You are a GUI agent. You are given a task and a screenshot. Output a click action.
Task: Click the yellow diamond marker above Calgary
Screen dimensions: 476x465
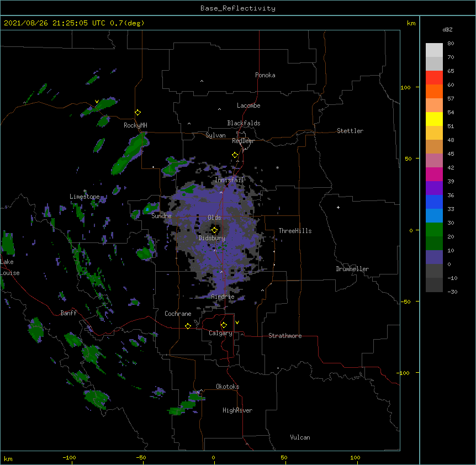coord(224,325)
